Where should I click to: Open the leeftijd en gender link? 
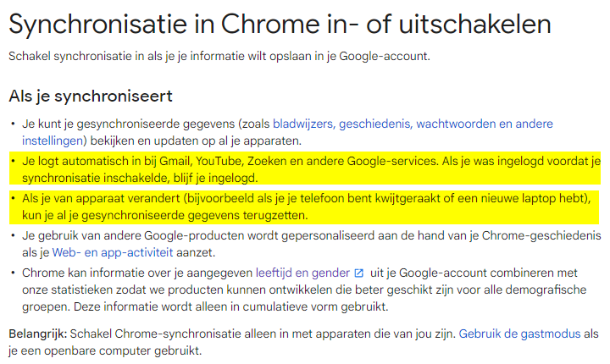[302, 273]
